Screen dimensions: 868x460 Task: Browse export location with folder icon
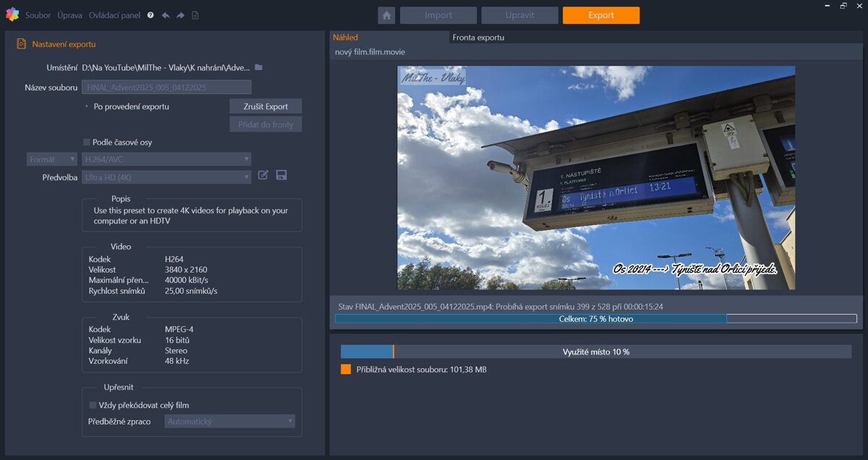pyautogui.click(x=259, y=67)
